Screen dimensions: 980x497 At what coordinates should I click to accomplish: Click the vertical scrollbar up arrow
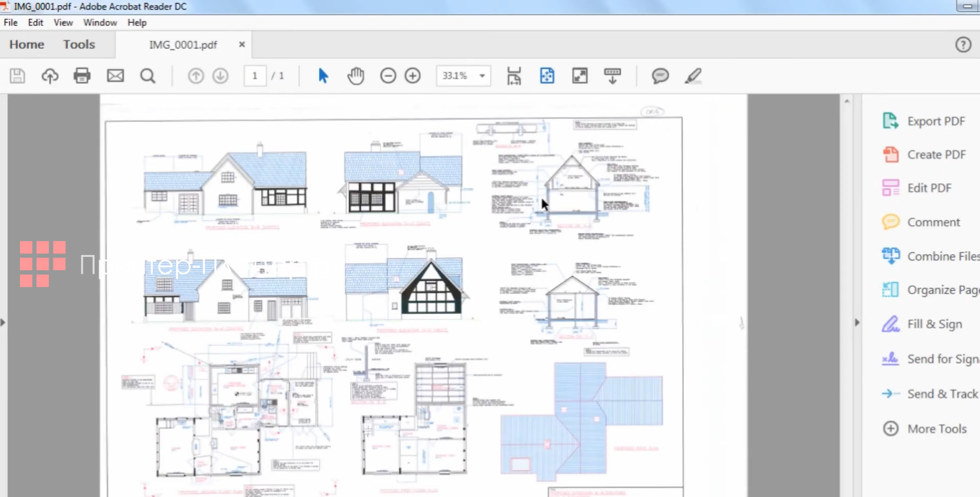(x=847, y=101)
